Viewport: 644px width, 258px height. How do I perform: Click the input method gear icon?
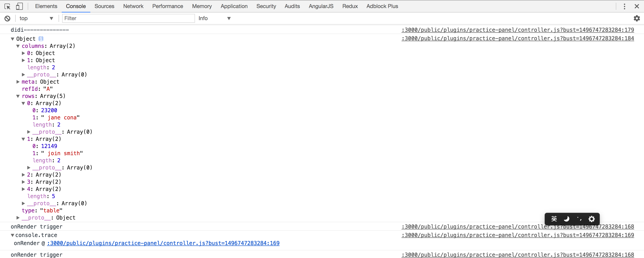point(591,219)
